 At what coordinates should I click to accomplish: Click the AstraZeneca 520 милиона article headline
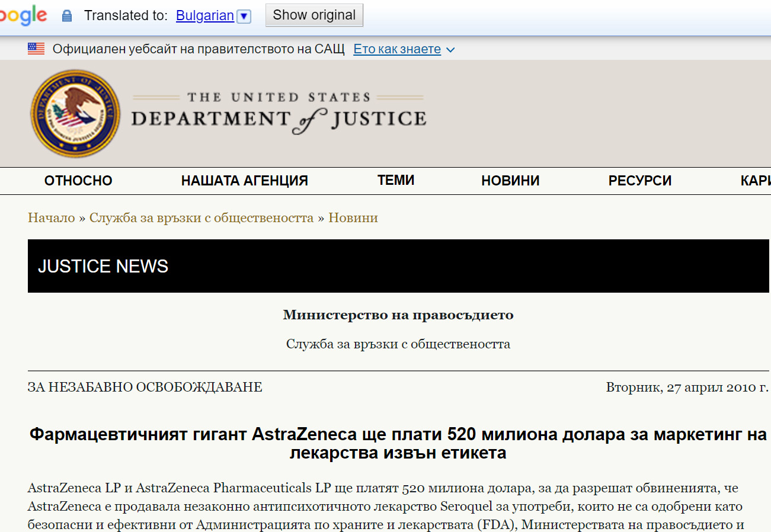coord(398,444)
